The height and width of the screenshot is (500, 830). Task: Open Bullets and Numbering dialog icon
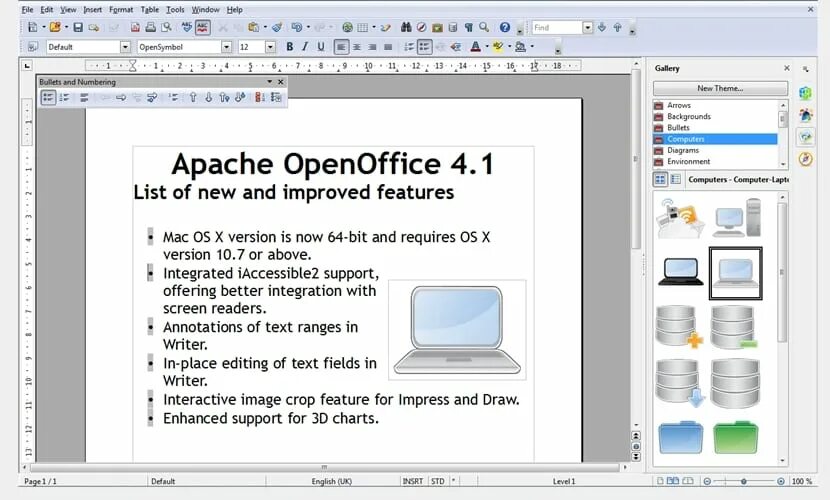point(276,97)
